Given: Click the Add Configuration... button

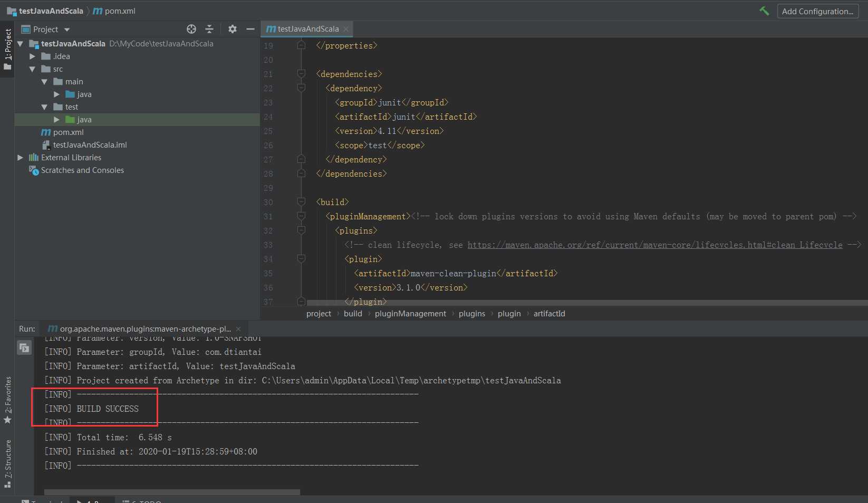Looking at the screenshot, I should 817,11.
